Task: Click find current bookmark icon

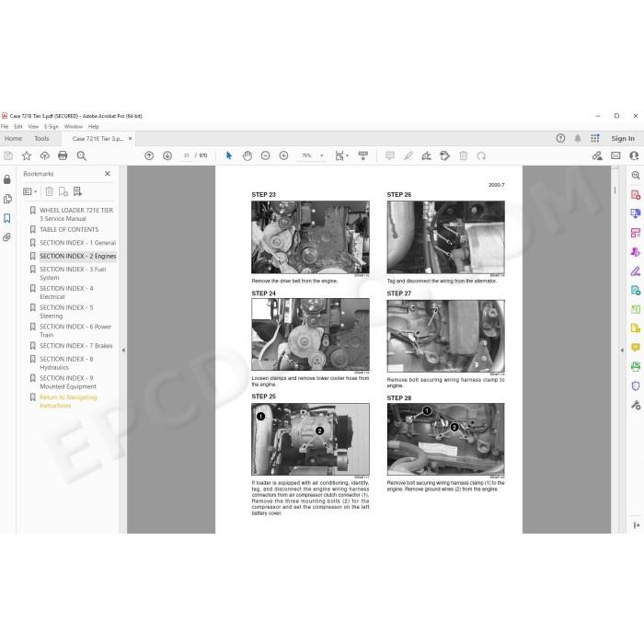Action: click(77, 191)
